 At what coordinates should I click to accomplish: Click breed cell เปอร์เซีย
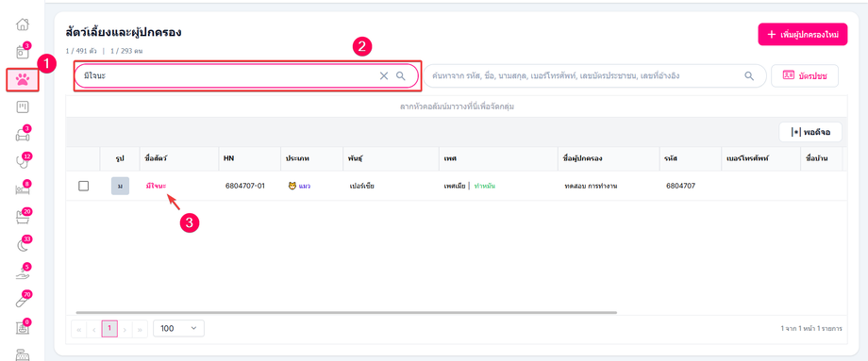[x=363, y=186]
